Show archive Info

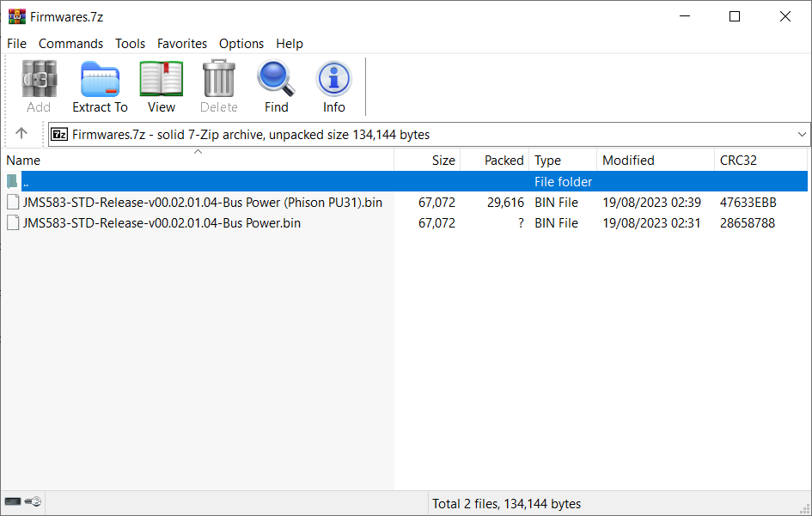[334, 79]
